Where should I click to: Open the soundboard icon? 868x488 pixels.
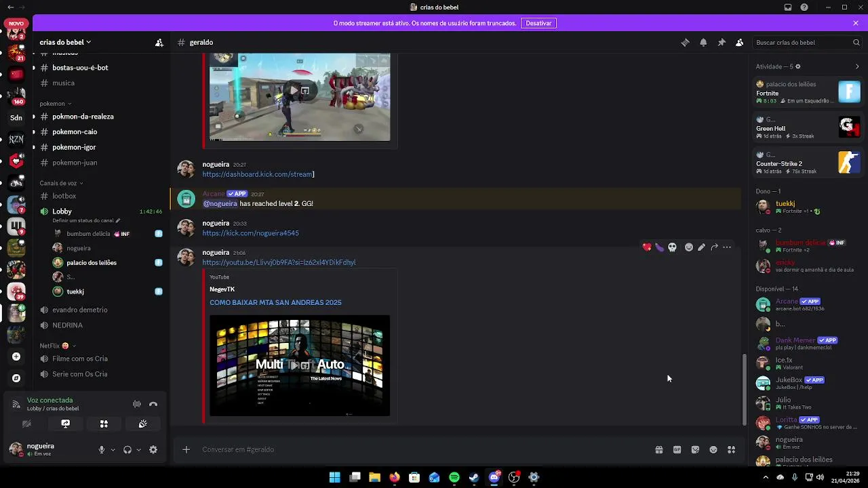[x=142, y=424]
